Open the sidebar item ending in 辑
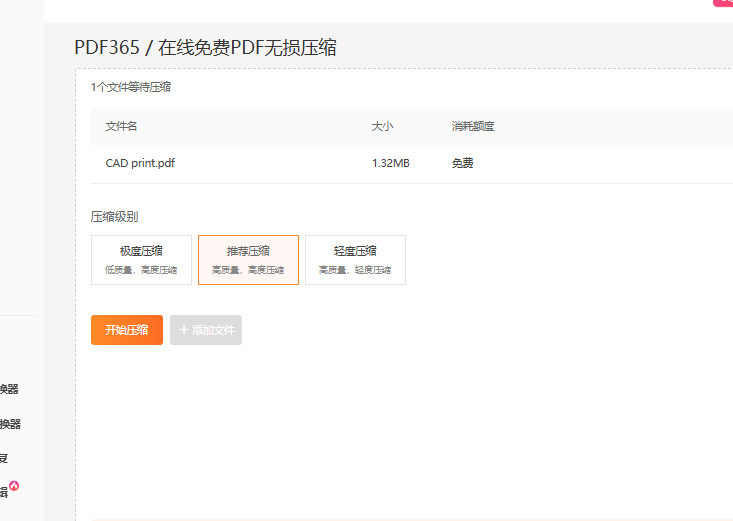Screen dimensions: 733x521 pyautogui.click(x=3, y=492)
